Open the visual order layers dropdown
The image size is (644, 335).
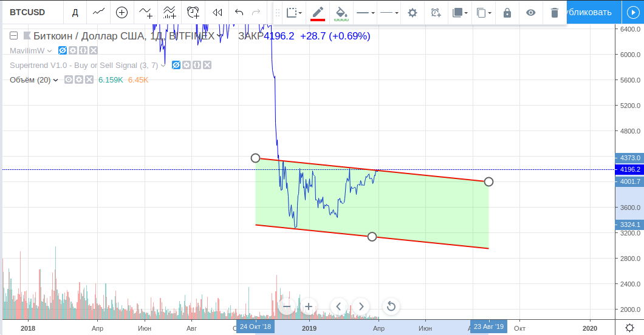click(x=460, y=13)
